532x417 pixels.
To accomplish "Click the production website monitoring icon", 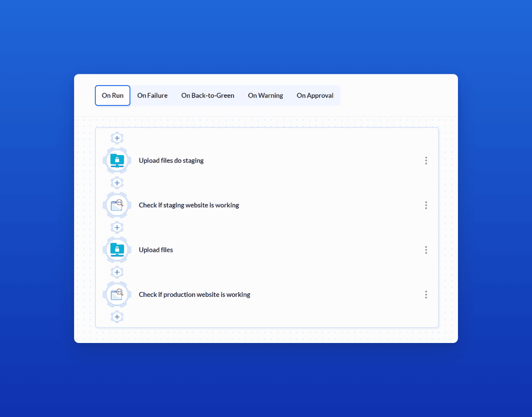I will pos(117,294).
